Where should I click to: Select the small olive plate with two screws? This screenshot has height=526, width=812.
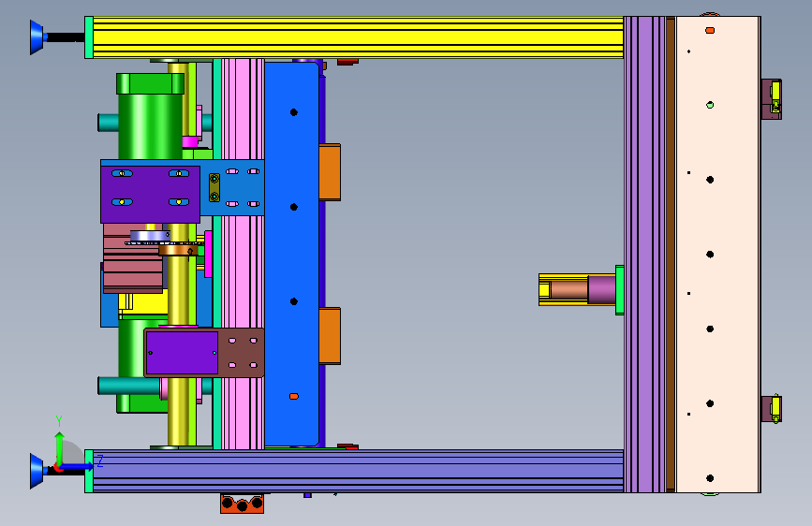(214, 187)
